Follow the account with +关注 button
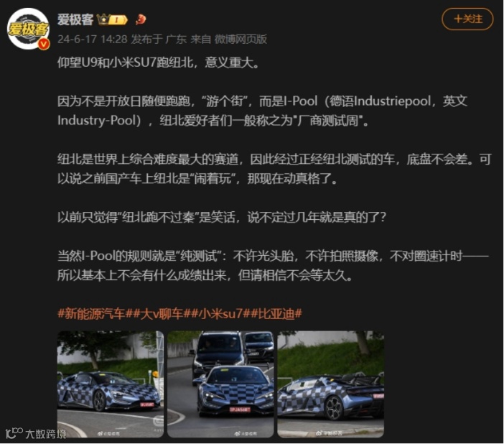Image resolution: width=504 pixels, height=444 pixels. pos(467,19)
